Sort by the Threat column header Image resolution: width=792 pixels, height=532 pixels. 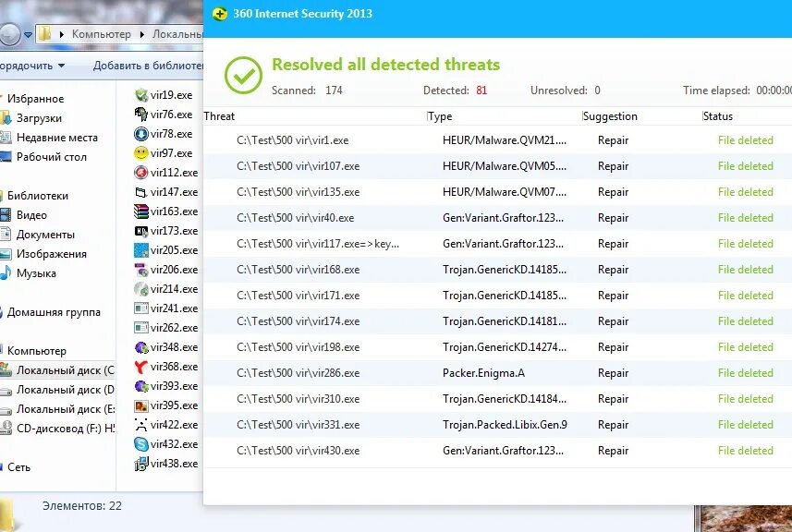point(219,116)
